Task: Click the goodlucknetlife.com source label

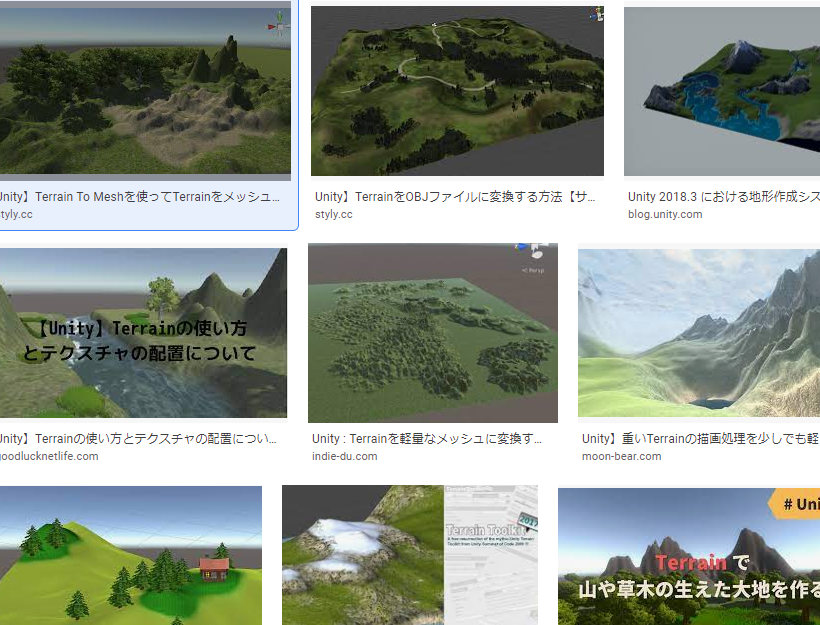Action: coord(49,456)
